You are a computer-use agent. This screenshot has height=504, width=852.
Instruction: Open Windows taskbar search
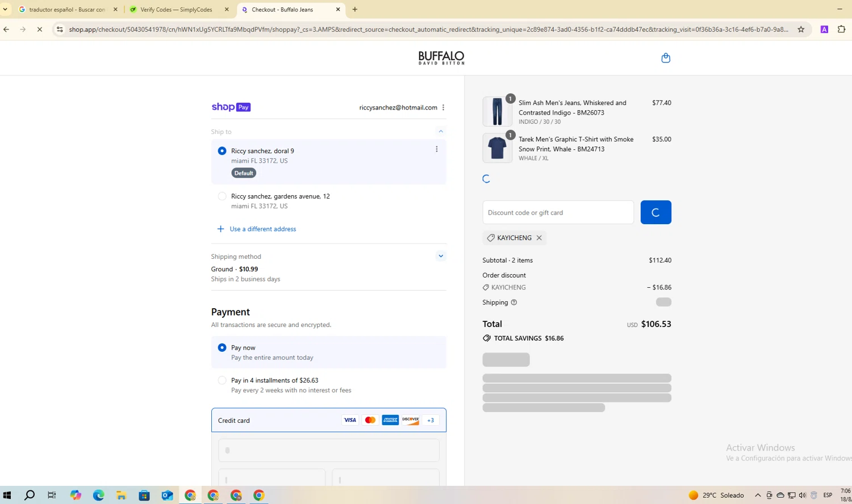pos(30,495)
